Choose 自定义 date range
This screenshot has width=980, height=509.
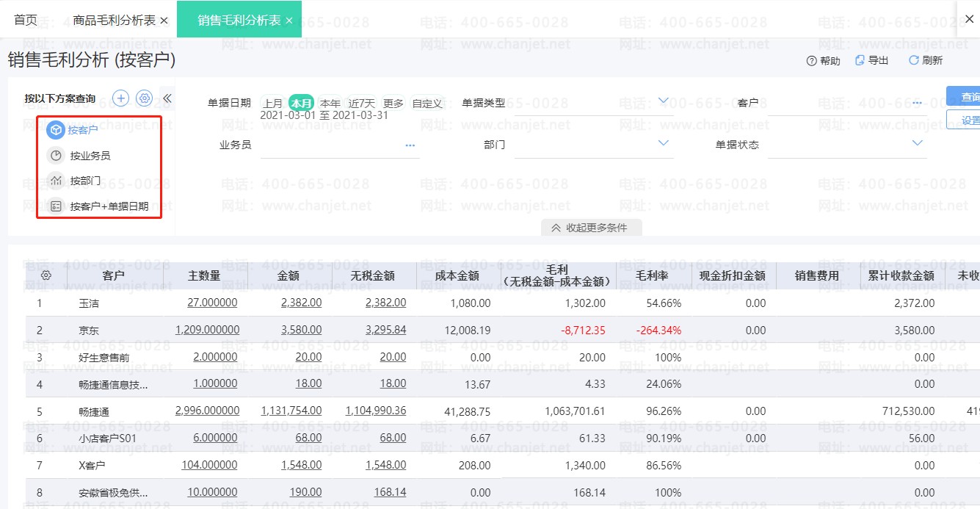(427, 104)
